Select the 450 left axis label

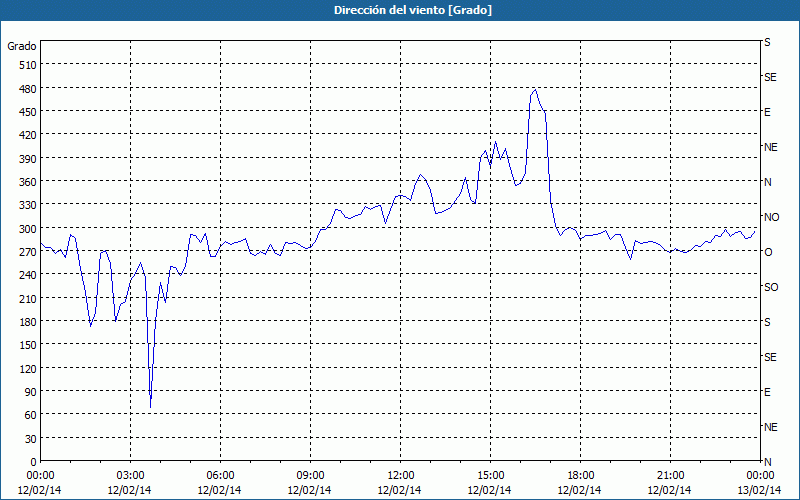click(x=28, y=112)
